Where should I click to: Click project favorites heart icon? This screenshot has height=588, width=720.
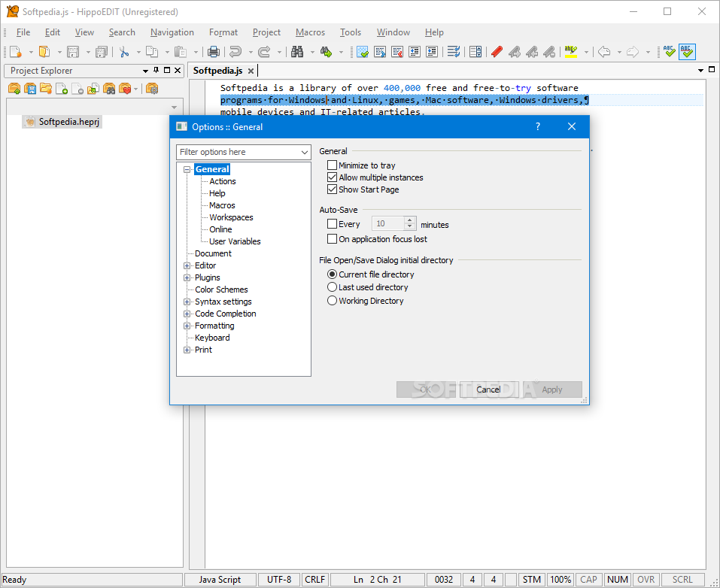(x=125, y=89)
